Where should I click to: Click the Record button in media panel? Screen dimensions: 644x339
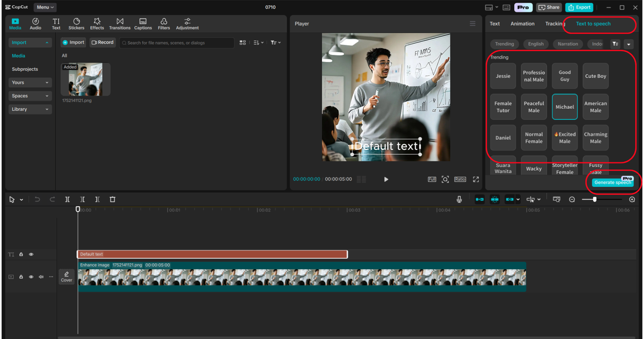103,43
